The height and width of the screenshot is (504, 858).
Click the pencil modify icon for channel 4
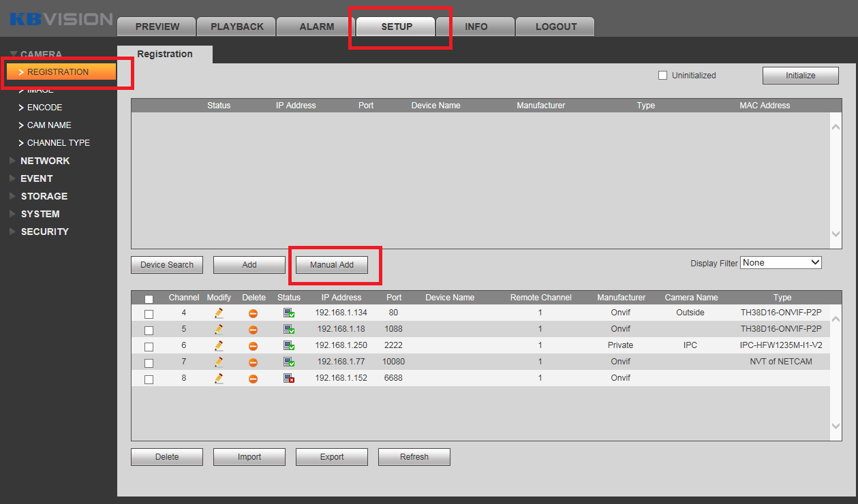219,313
